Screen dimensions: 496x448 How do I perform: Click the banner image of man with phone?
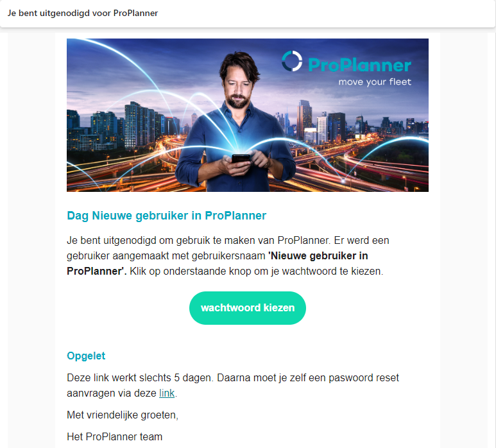(248, 115)
